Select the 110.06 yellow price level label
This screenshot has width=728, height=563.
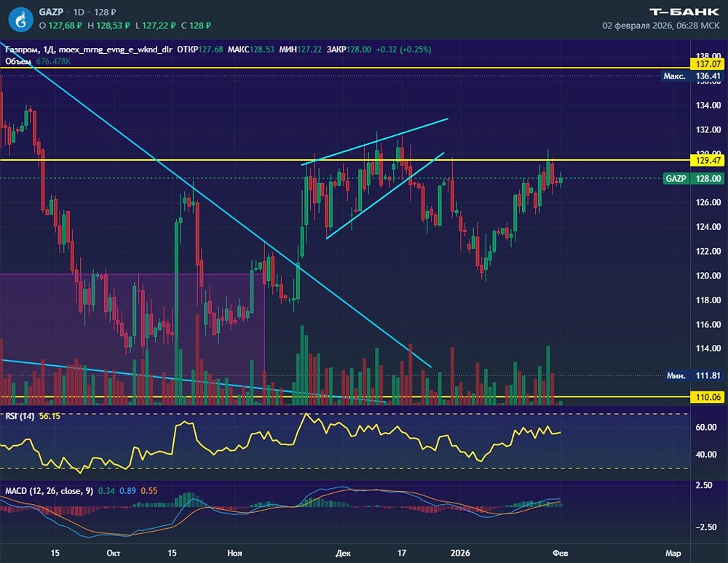(x=708, y=397)
